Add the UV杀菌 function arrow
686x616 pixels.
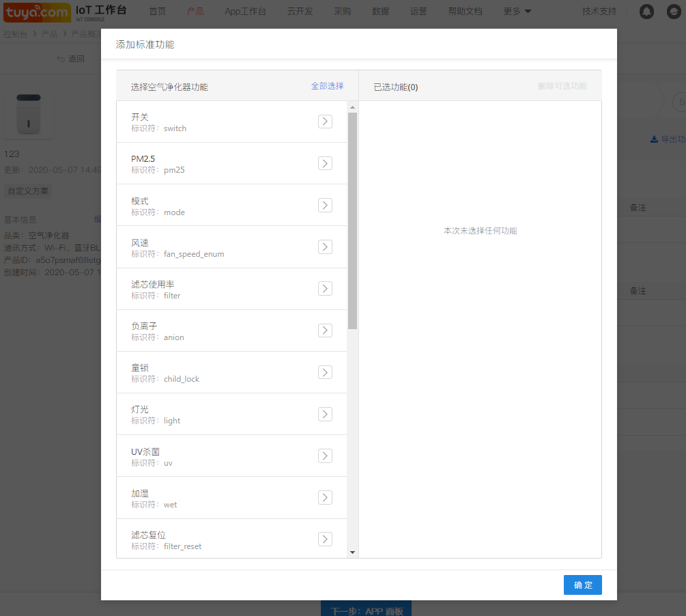point(325,456)
